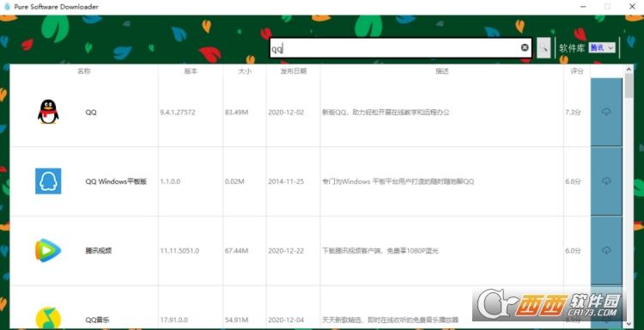Click the QQ音乐 description about 免费音乐播放器
Image resolution: width=644 pixels, height=330 pixels.
pyautogui.click(x=390, y=320)
